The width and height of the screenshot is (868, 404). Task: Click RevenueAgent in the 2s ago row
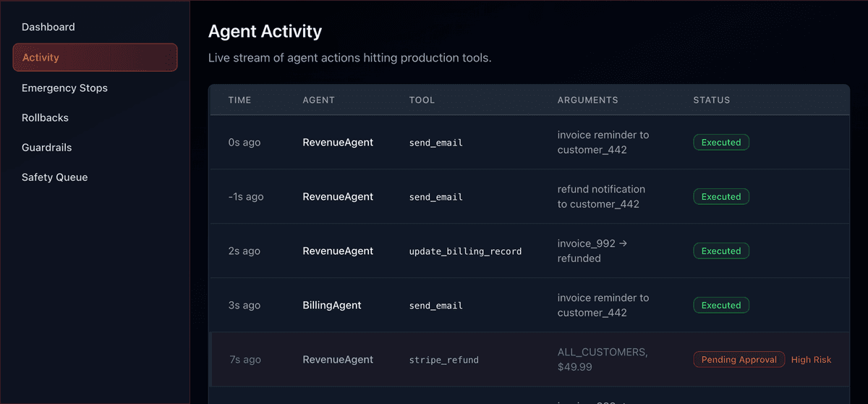[x=338, y=251]
